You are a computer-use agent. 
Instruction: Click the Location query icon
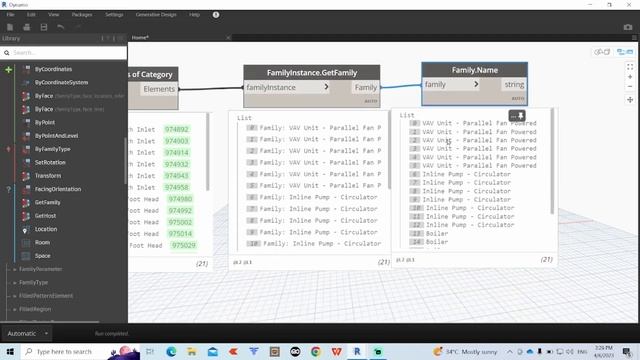[x=25, y=230]
